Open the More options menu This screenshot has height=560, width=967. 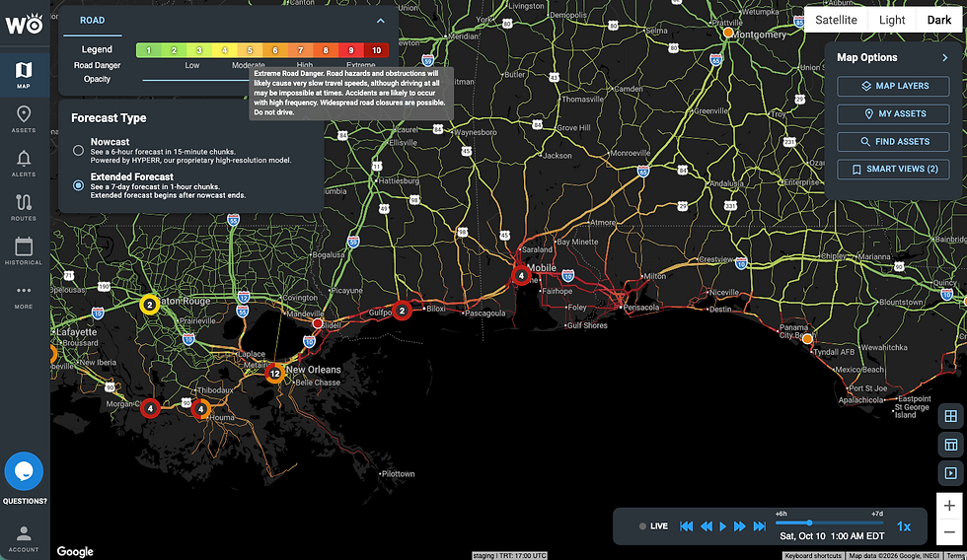tap(24, 297)
